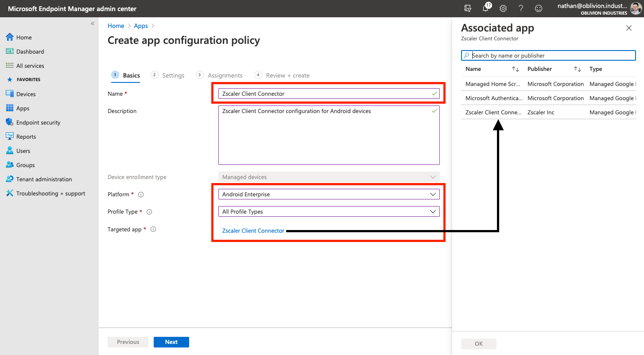
Task: Expand the Profile Type dropdown
Action: pyautogui.click(x=329, y=211)
